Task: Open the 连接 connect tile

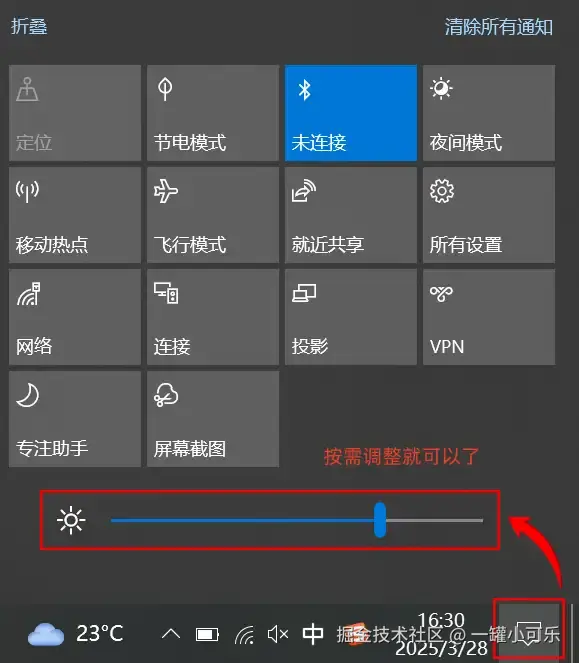Action: tap(213, 317)
